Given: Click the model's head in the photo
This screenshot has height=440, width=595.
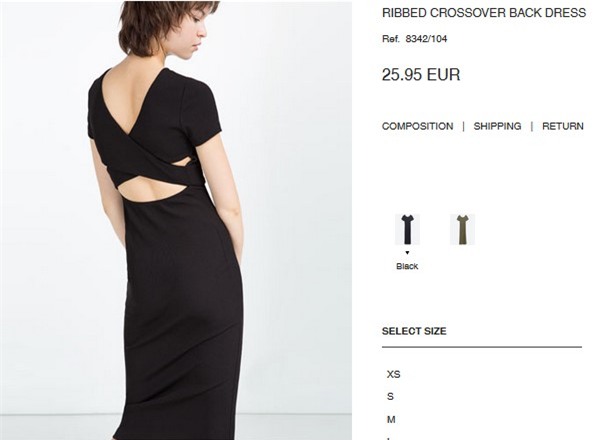Looking at the screenshot, I should coord(167,28).
